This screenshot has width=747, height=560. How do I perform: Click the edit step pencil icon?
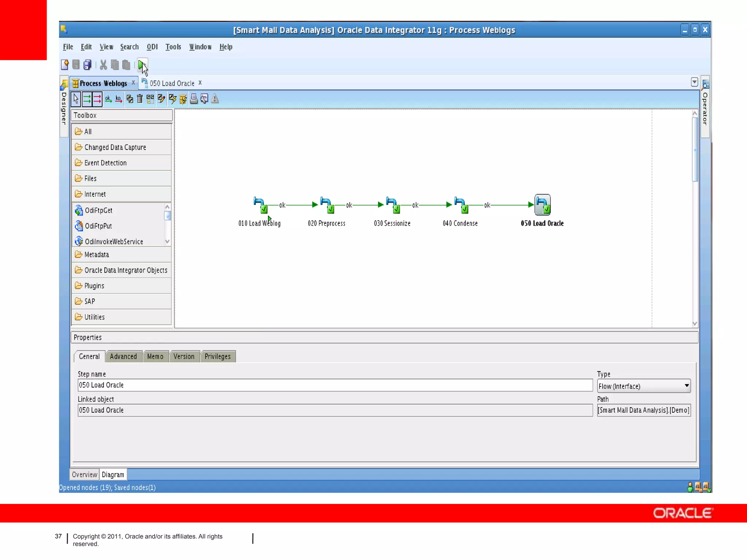tap(161, 99)
